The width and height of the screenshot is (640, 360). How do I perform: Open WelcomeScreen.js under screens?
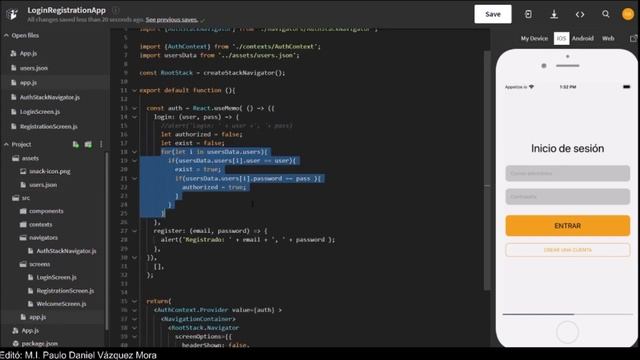click(61, 304)
